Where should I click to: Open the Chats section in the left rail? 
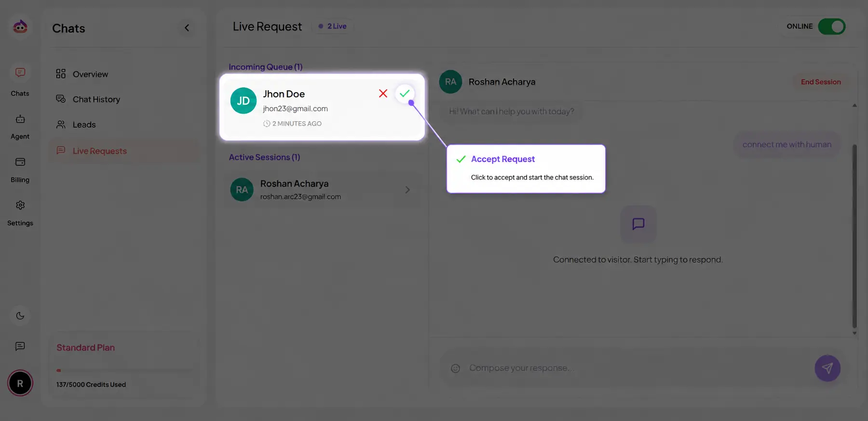[20, 81]
